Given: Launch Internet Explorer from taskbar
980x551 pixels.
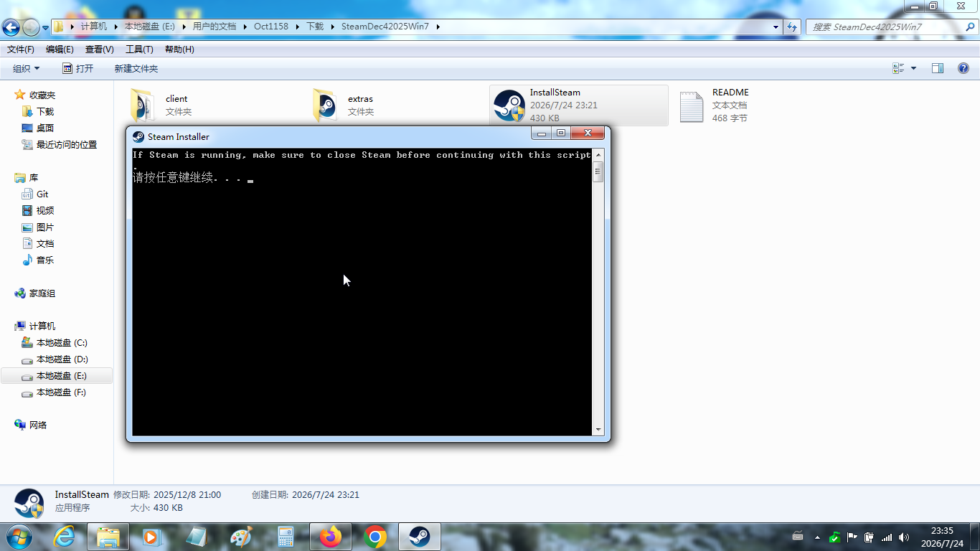Looking at the screenshot, I should coord(64,537).
